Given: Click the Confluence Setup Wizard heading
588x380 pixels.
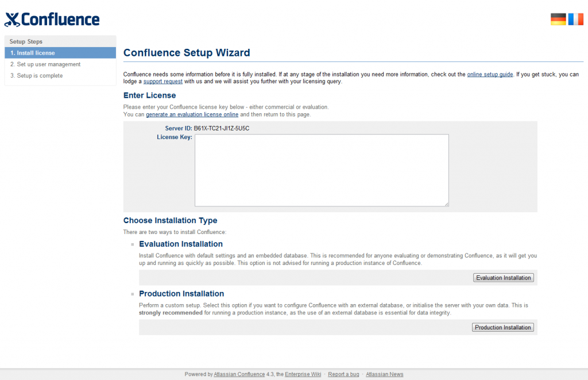Looking at the screenshot, I should pyautogui.click(x=187, y=52).
